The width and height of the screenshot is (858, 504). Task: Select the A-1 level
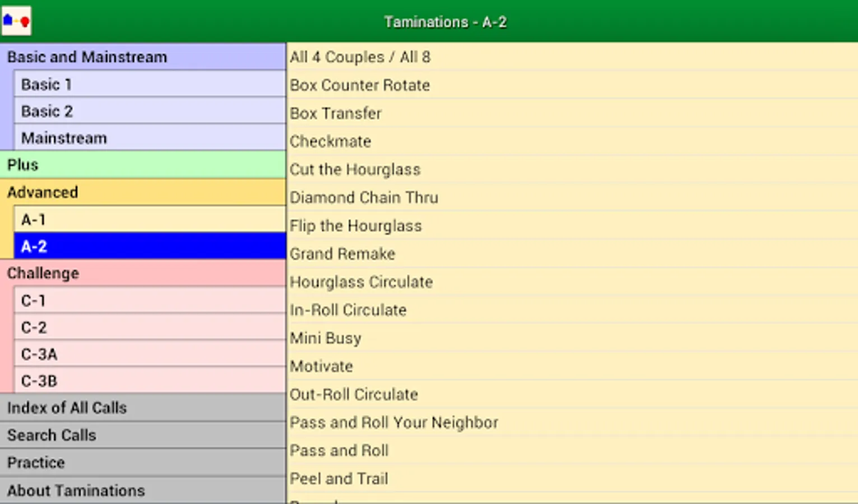click(150, 220)
